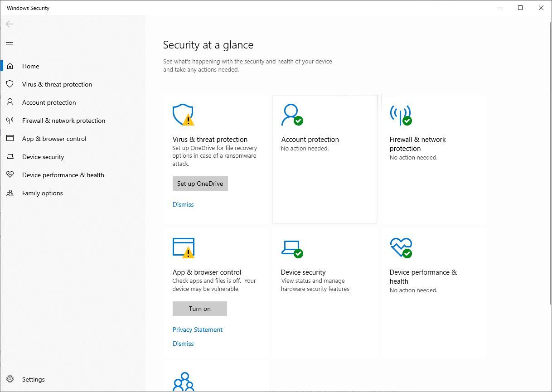The height and width of the screenshot is (392, 552).
Task: Click the App & browser control window tile icon
Action: (x=183, y=247)
